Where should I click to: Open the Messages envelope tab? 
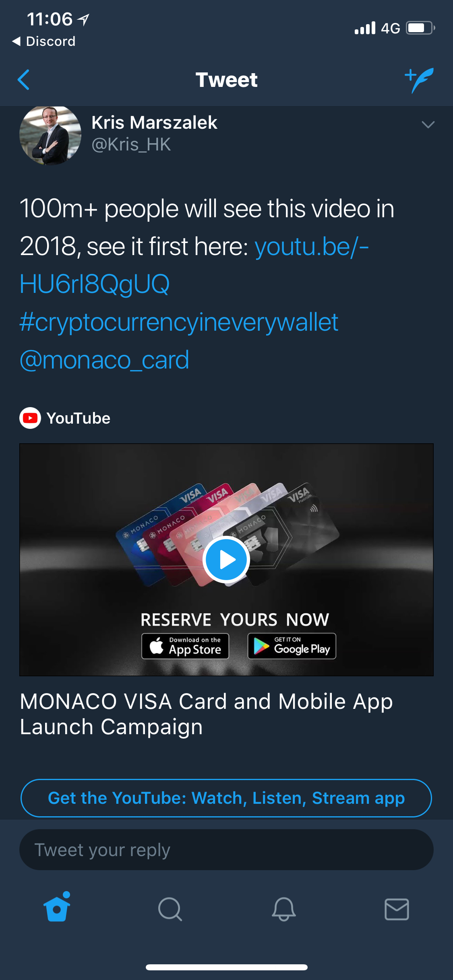pos(397,909)
